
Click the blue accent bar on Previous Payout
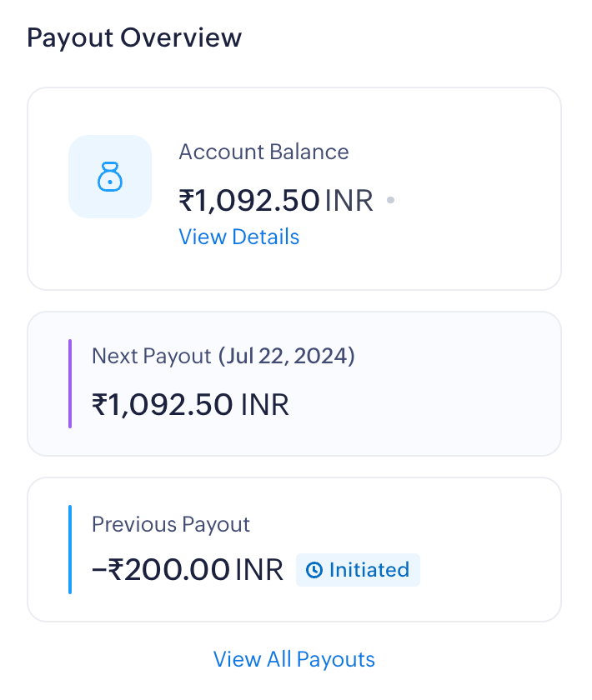70,549
